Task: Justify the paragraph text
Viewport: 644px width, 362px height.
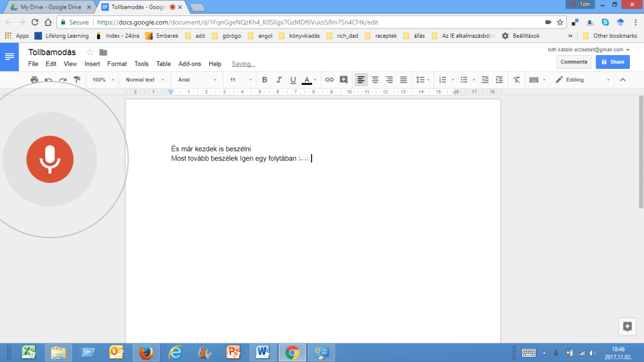Action: point(404,80)
